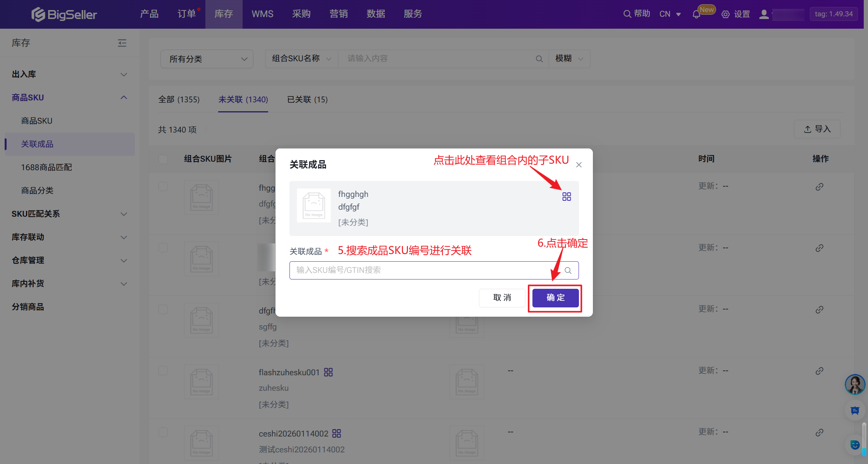The image size is (868, 464).
Task: Click grid icon beside ceshi20260114002
Action: pyautogui.click(x=336, y=433)
